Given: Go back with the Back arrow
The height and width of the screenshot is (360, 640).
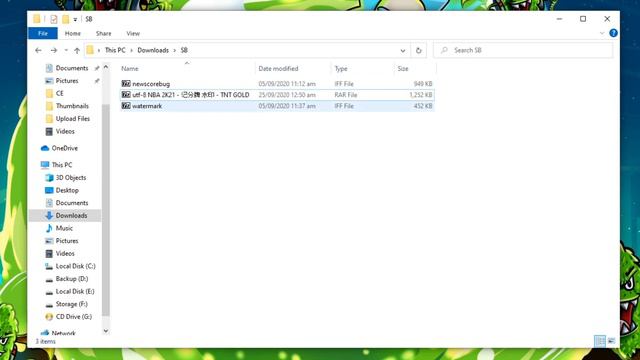Looking at the screenshot, I should click(38, 50).
